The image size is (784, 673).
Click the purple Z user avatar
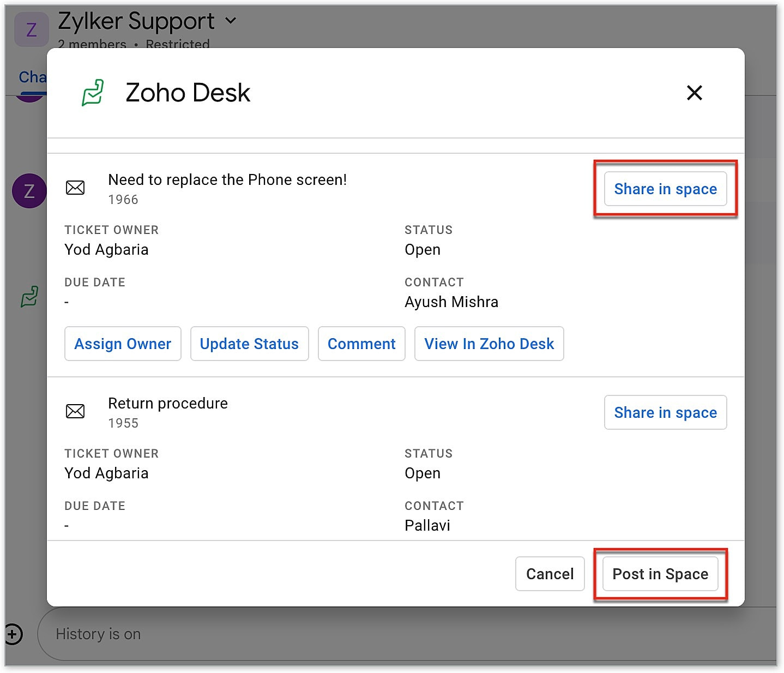point(29,191)
